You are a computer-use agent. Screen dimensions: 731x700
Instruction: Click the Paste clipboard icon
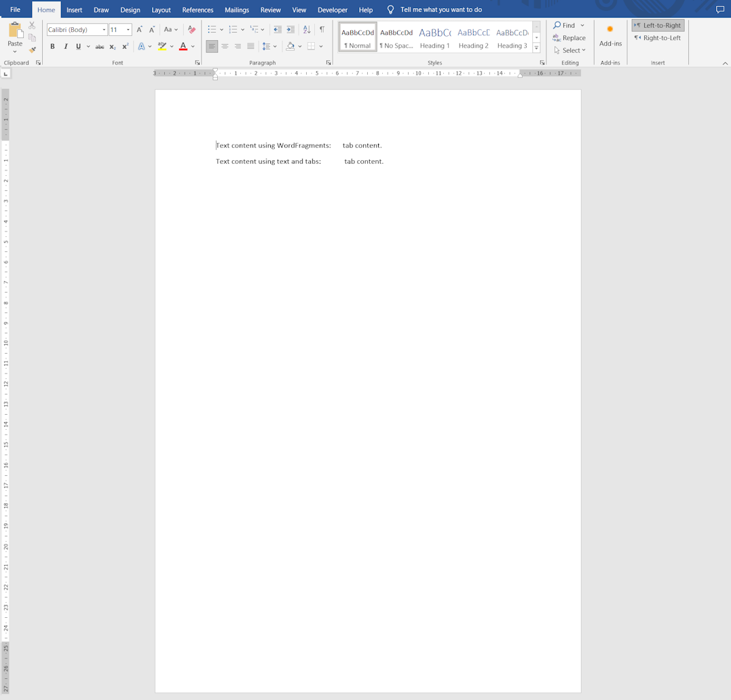(15, 31)
